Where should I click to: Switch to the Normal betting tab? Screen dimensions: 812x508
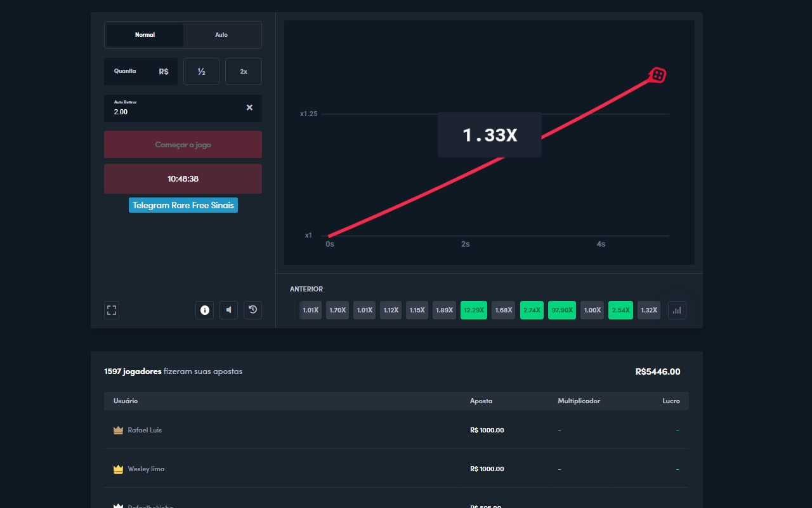(x=145, y=35)
